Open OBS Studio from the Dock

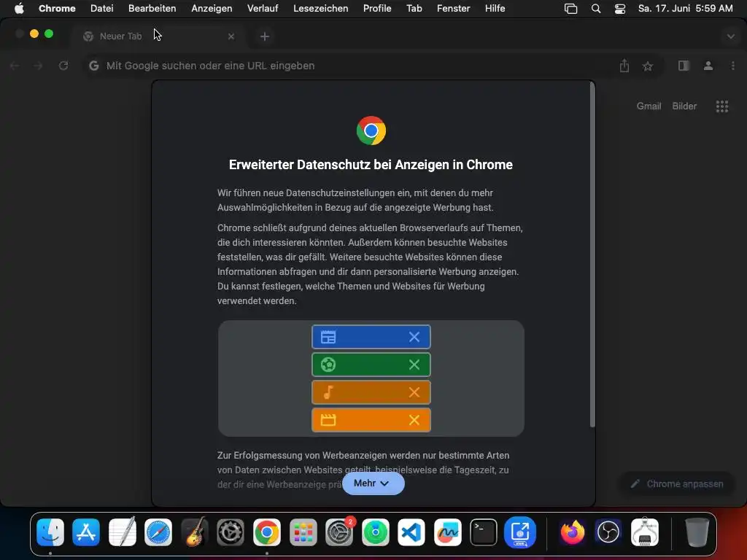coord(608,532)
